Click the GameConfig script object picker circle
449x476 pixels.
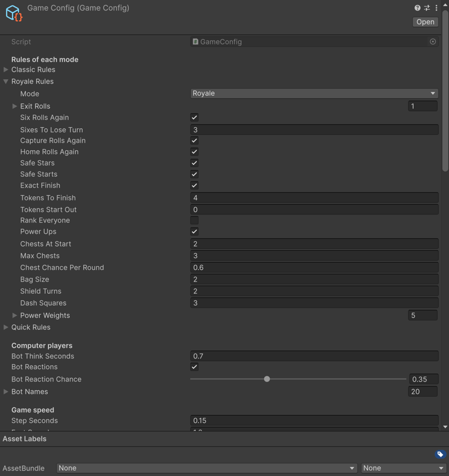point(433,41)
